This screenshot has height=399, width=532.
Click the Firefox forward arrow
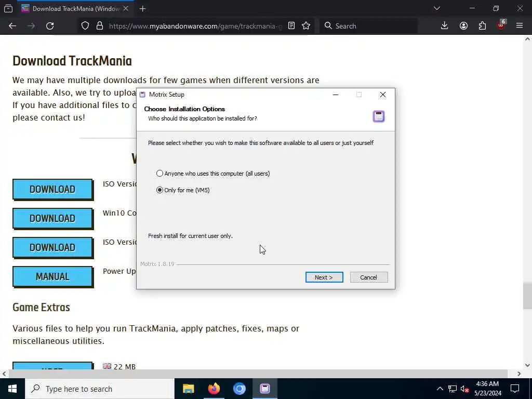coord(31,26)
